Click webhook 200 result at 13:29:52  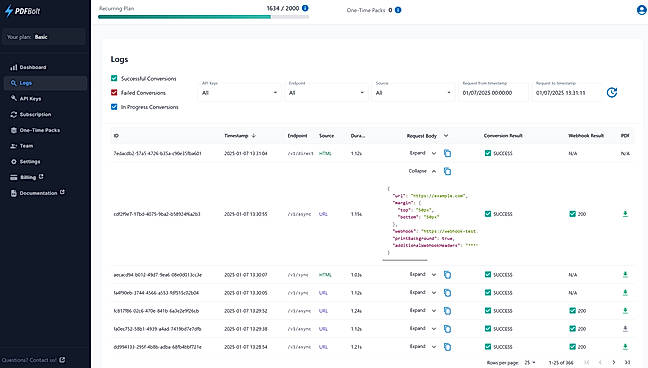tap(578, 311)
